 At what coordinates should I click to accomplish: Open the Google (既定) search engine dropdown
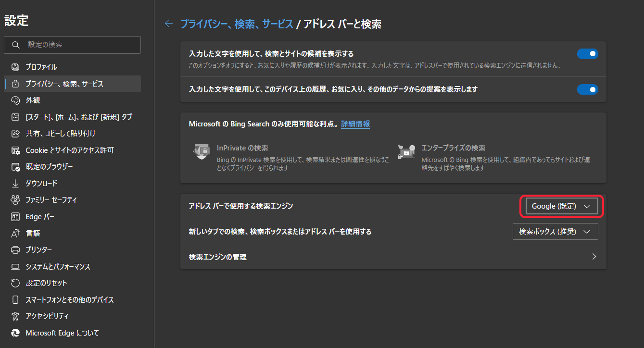[561, 206]
